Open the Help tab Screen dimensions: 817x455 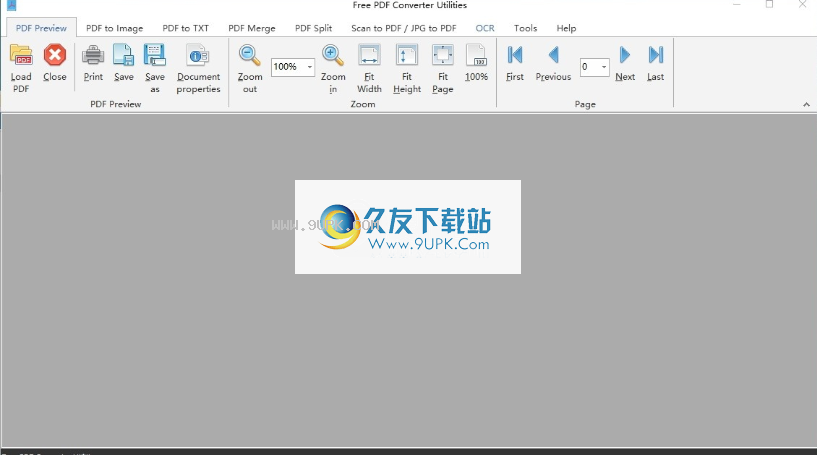(566, 28)
